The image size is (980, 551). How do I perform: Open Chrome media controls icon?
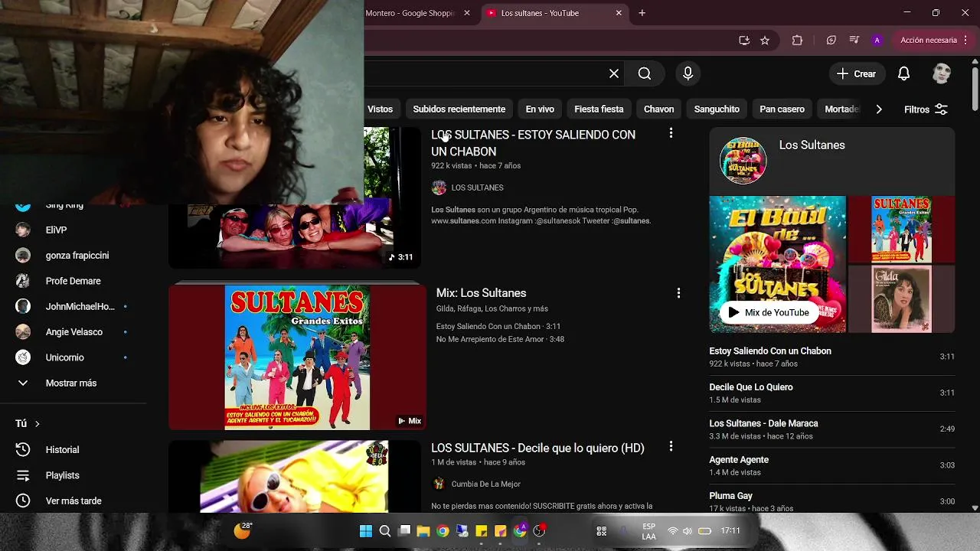pos(854,41)
